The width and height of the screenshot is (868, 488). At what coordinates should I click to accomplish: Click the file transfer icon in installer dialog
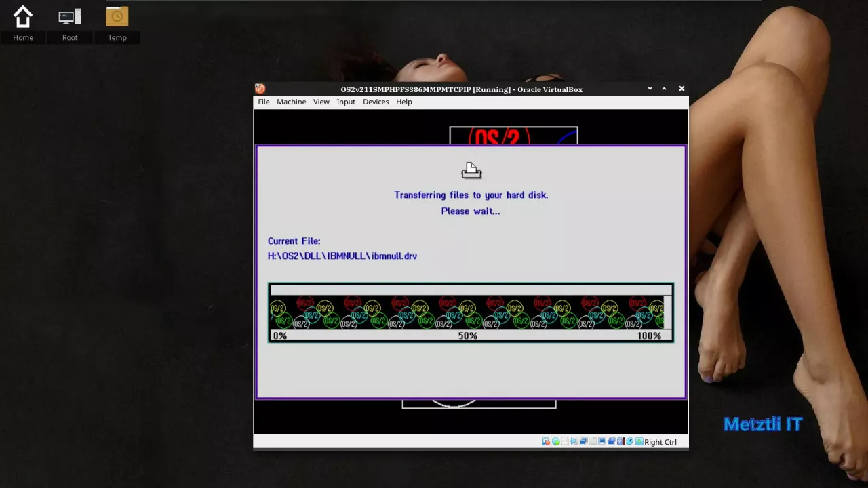pyautogui.click(x=471, y=170)
